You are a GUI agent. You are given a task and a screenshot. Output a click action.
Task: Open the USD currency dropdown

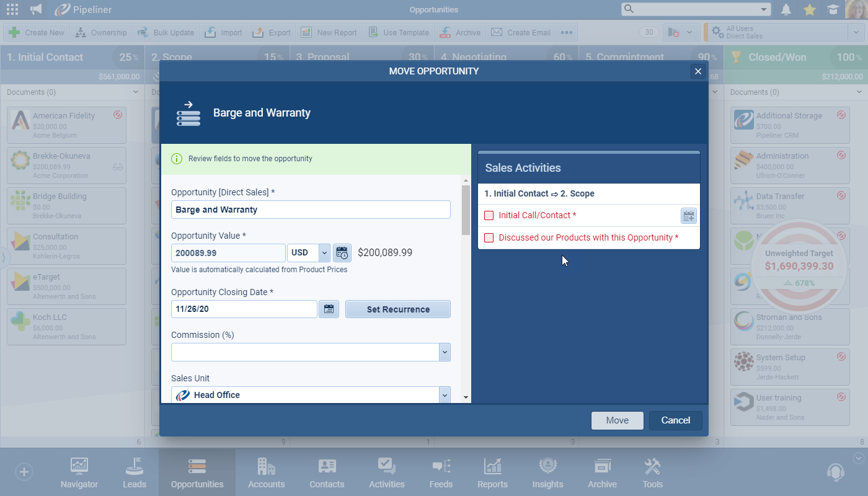click(324, 253)
